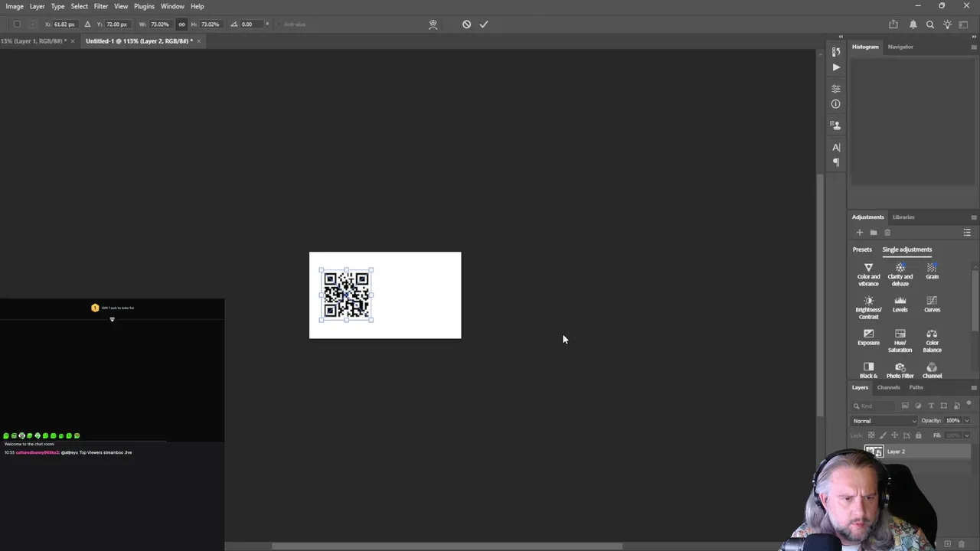Toggle adjustments list view icon
980x551 pixels.
[x=967, y=233]
